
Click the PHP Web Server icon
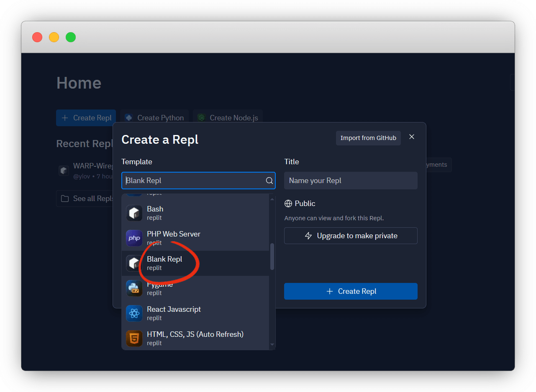134,238
